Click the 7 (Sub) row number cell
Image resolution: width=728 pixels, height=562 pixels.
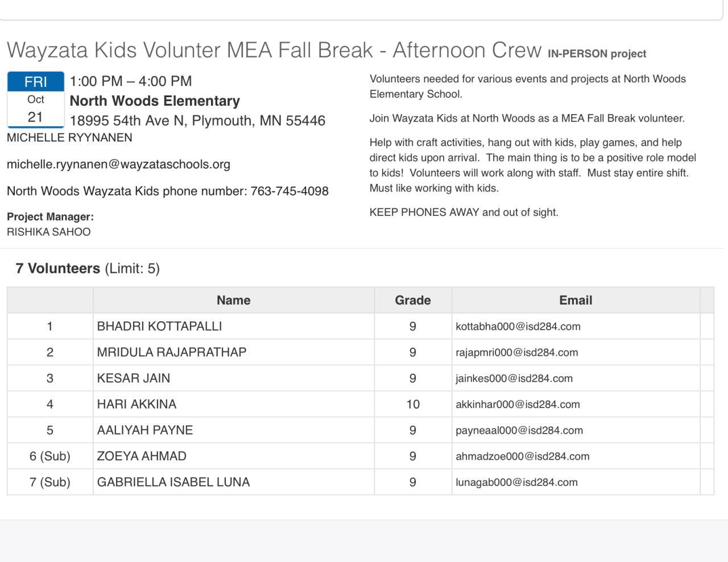pos(50,482)
